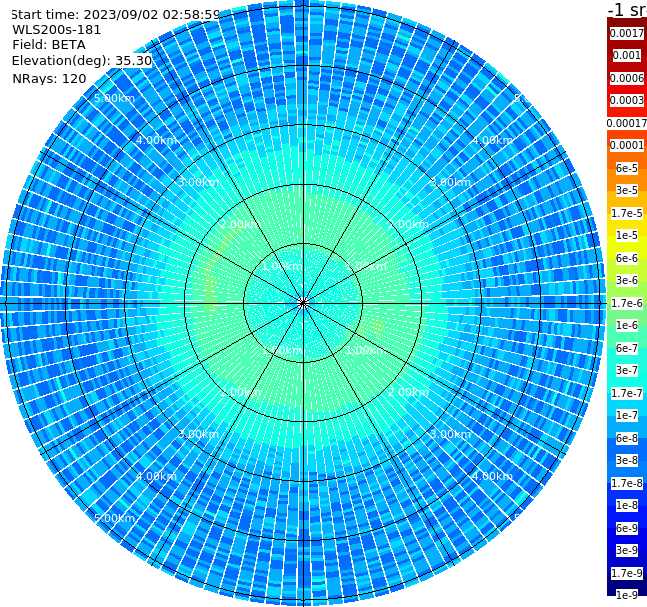Click the NRays: 120 label
Screen dimensions: 647x607
click(49, 78)
